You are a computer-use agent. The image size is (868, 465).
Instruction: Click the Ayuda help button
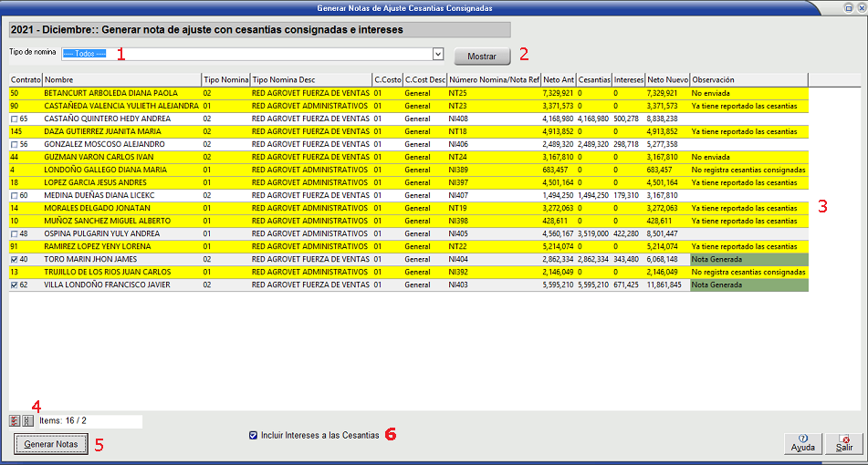coord(801,443)
